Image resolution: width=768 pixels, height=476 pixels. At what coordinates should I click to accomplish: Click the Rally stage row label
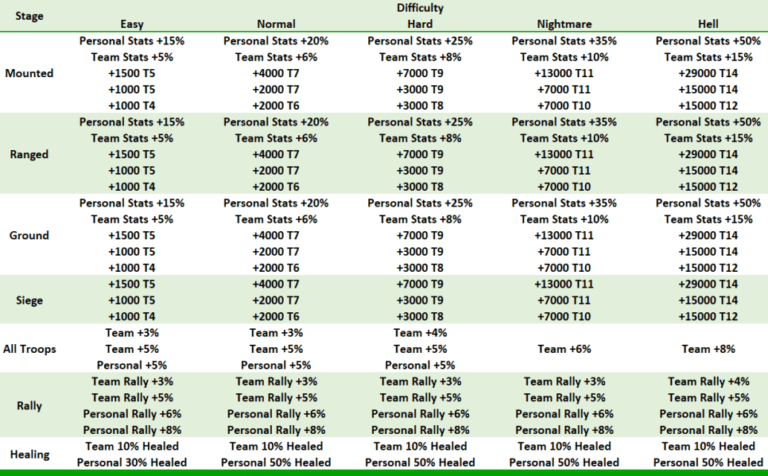point(31,405)
